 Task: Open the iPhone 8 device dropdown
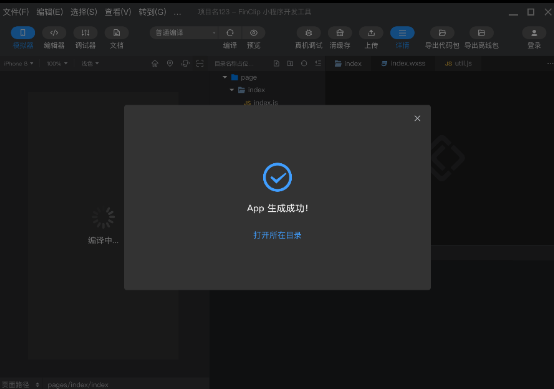point(18,64)
